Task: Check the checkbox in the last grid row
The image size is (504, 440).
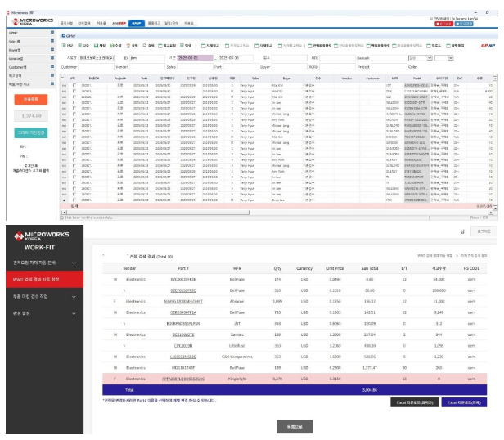Action: pos(74,200)
